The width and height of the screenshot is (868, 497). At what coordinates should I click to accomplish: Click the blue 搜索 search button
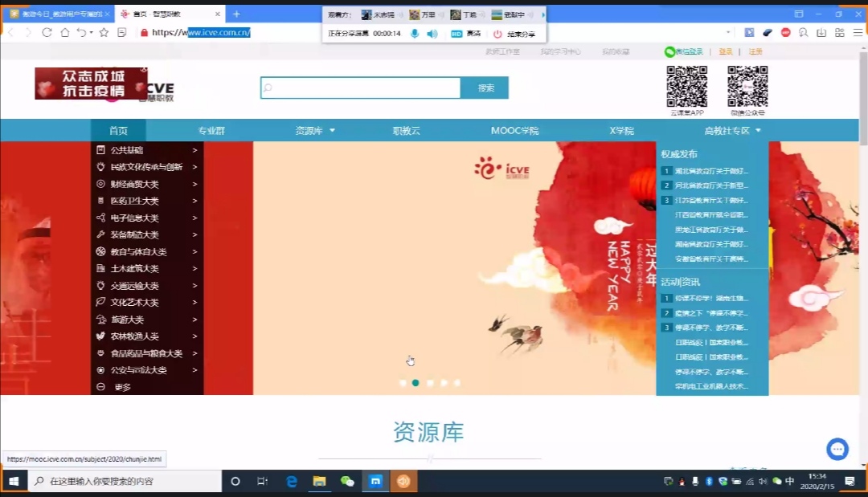pyautogui.click(x=485, y=88)
